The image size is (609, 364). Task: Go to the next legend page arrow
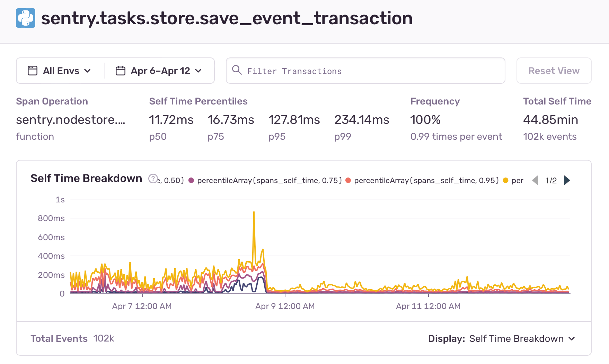click(567, 180)
